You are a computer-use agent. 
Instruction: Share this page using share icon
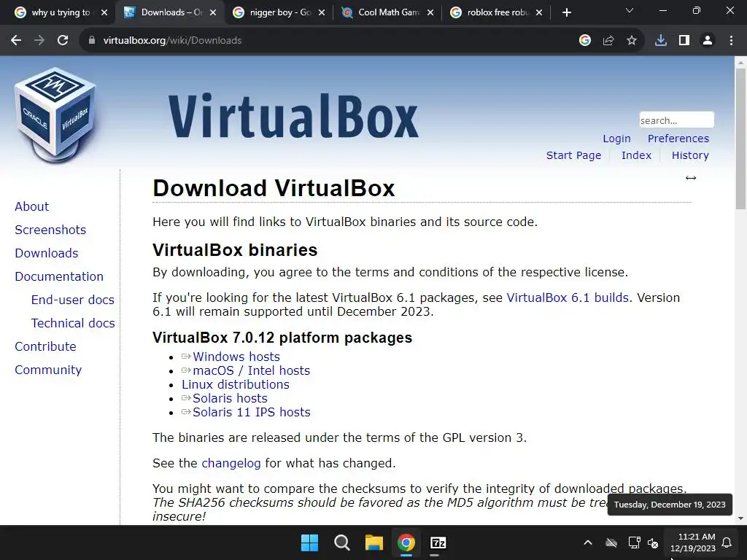pyautogui.click(x=608, y=41)
